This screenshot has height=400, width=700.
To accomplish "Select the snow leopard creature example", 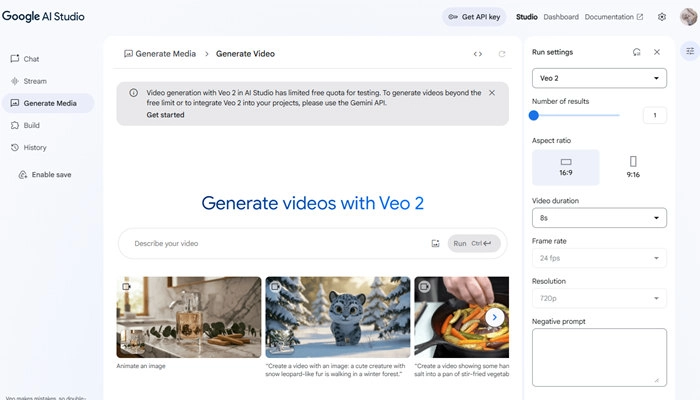I will click(338, 317).
